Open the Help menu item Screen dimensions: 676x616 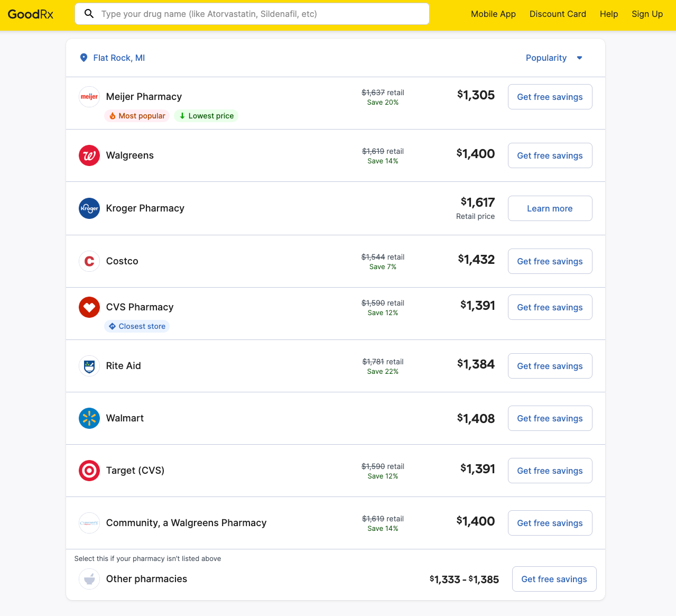609,14
